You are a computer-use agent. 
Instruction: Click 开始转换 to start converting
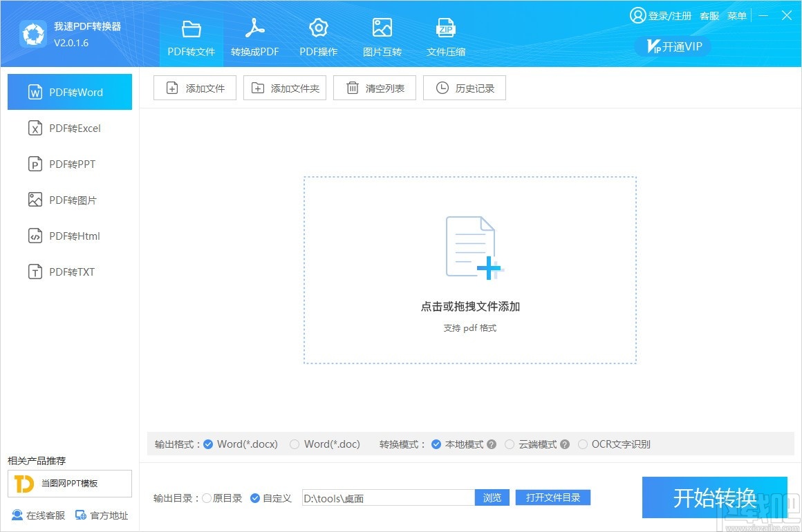click(714, 497)
